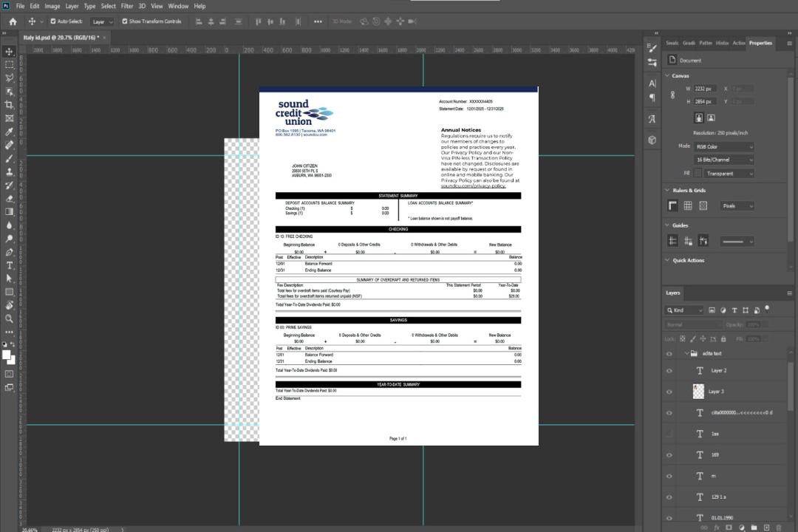Open the RGB Color mode dropdown
The height and width of the screenshot is (532, 798).
(723, 146)
